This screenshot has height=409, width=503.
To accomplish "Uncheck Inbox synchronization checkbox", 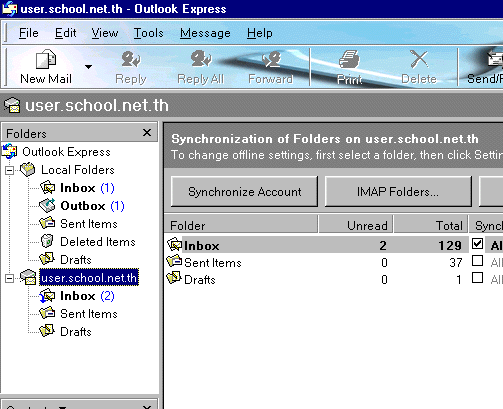I will tap(477, 244).
